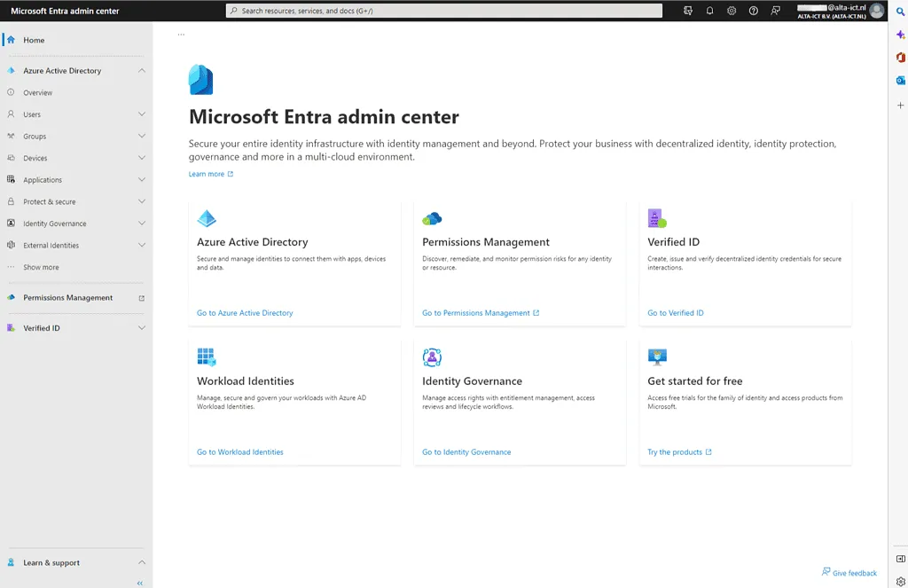
Task: Open the notifications bell in the top bar
Action: click(709, 11)
